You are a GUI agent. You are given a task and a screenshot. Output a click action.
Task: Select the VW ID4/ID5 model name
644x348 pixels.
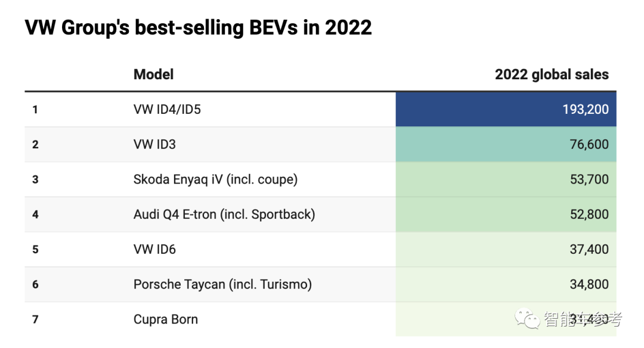click(x=167, y=110)
